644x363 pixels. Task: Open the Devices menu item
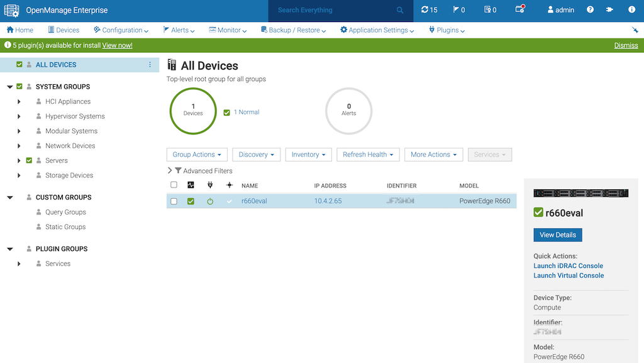click(x=64, y=30)
